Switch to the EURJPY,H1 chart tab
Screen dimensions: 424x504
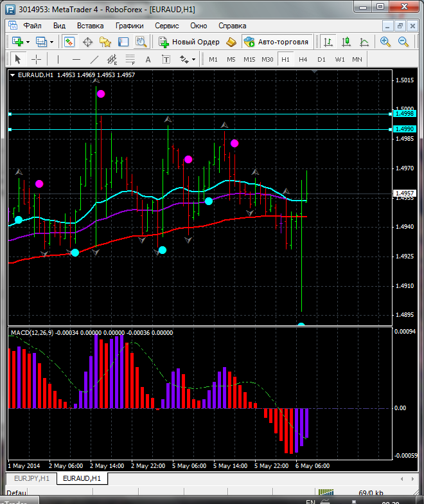[31, 478]
